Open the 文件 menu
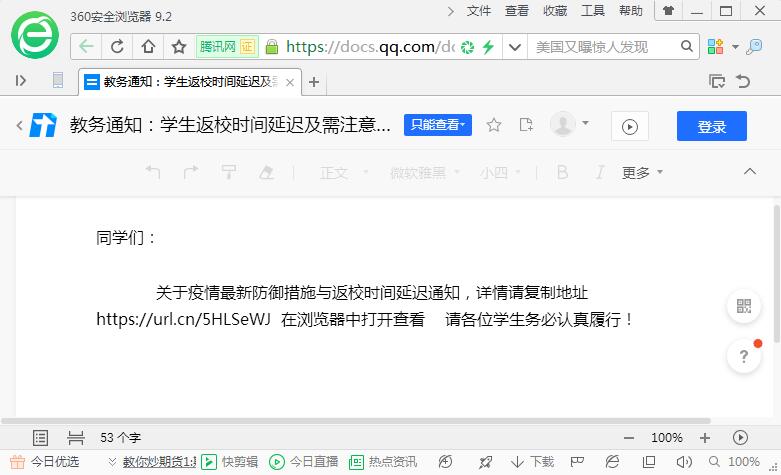The image size is (781, 475). tap(479, 10)
